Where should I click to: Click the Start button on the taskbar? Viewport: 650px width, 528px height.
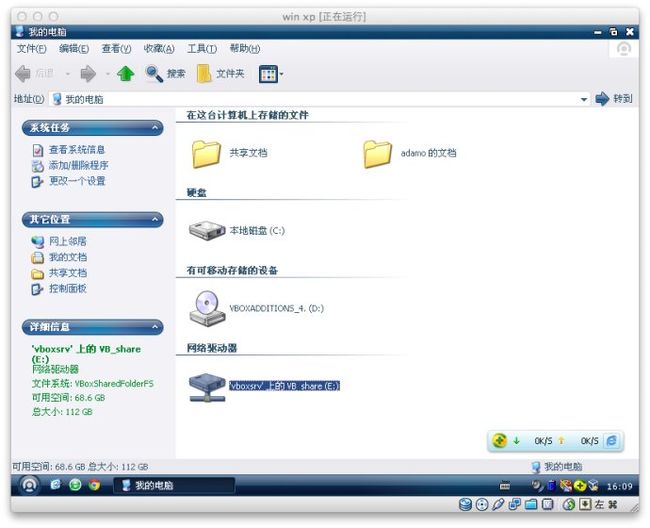click(29, 485)
